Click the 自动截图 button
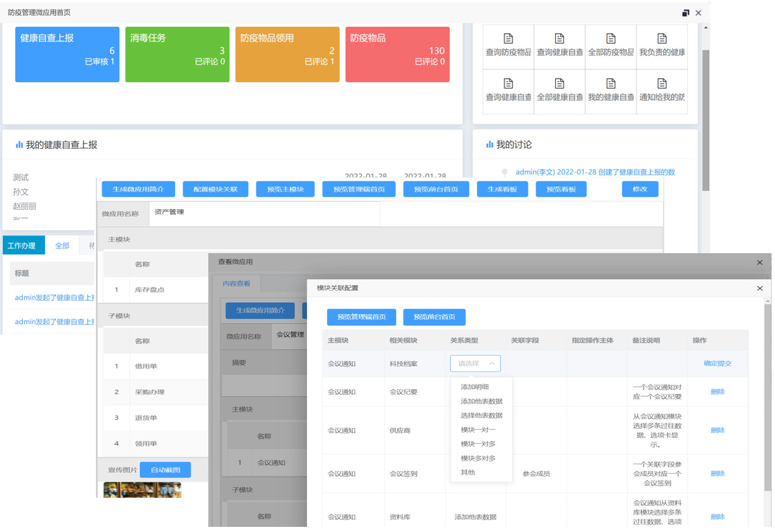The height and width of the screenshot is (532, 775). click(x=166, y=470)
